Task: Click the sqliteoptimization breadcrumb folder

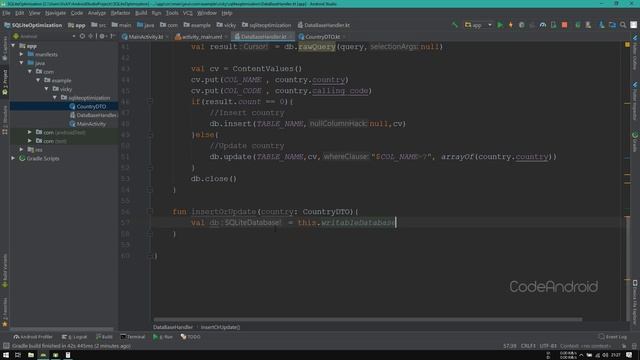Action: (x=266, y=25)
